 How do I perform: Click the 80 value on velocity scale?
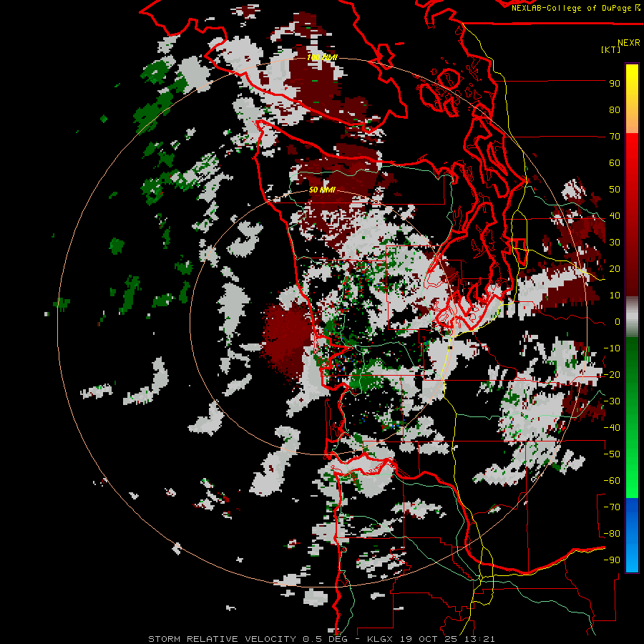[x=615, y=110]
